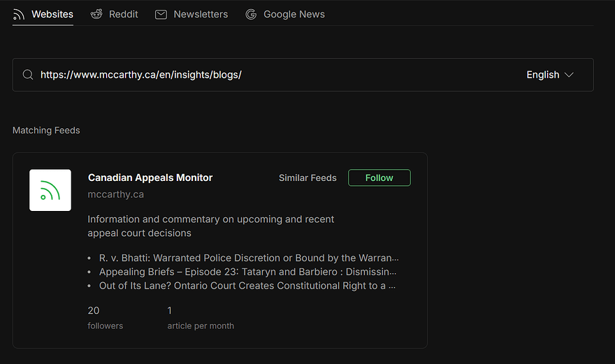Open the Out of Its Lane article
This screenshot has width=615, height=364.
(247, 286)
